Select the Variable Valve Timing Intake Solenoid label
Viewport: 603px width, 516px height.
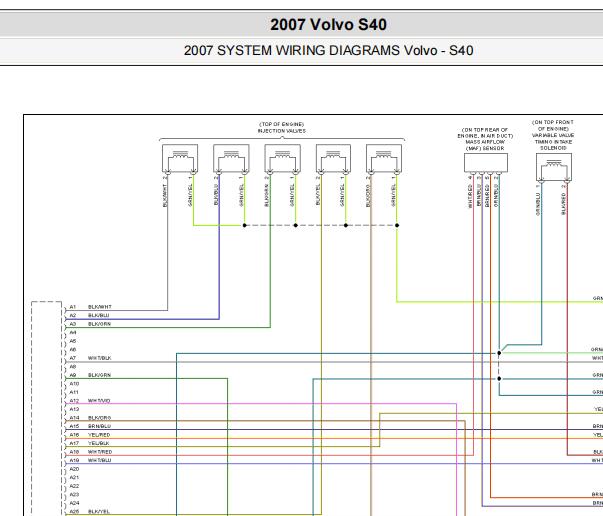(553, 135)
